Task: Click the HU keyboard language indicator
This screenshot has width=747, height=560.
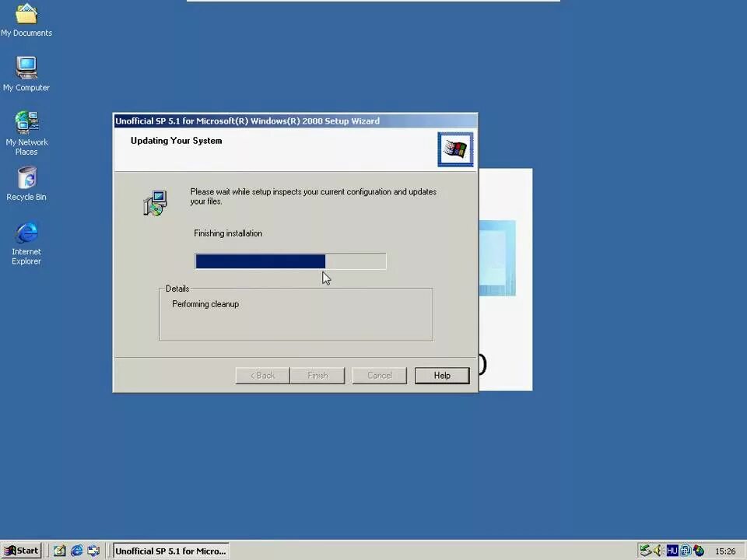Action: (x=672, y=551)
